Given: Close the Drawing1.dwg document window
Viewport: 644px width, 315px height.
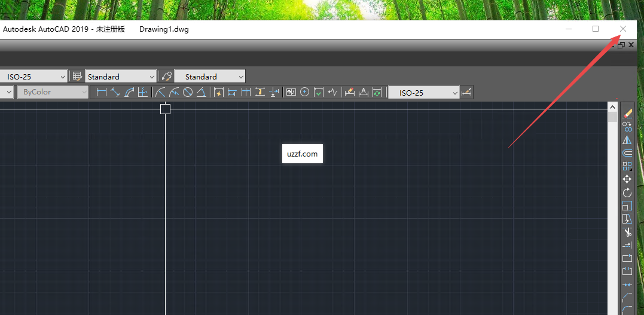Looking at the screenshot, I should 631,45.
